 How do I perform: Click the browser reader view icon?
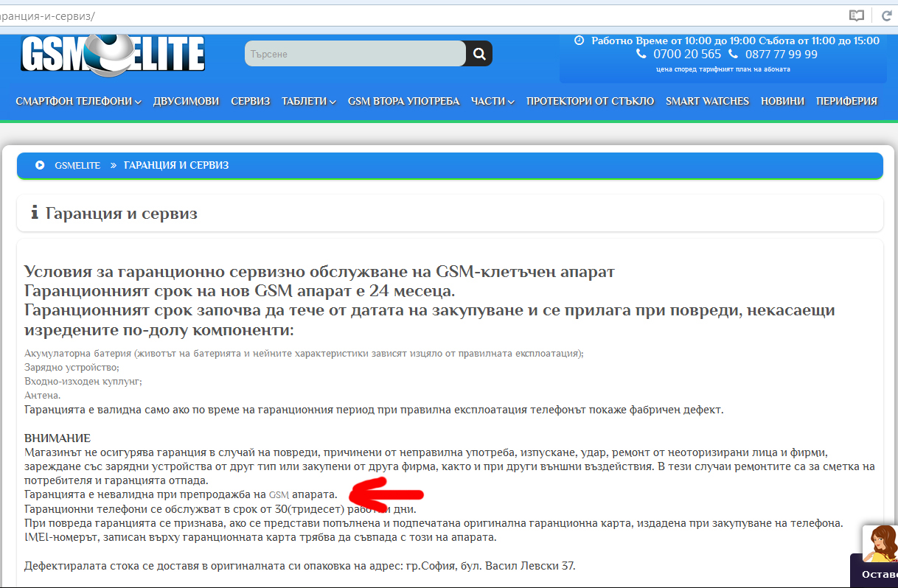856,15
